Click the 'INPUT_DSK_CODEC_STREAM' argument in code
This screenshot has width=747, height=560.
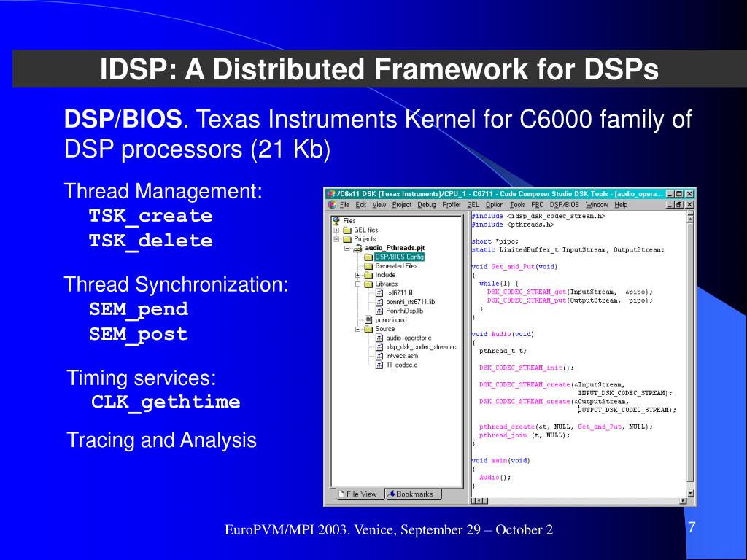[622, 393]
